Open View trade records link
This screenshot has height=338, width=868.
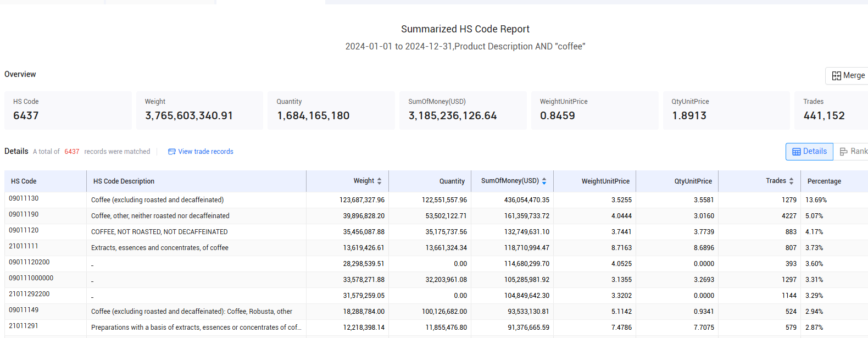tap(205, 152)
